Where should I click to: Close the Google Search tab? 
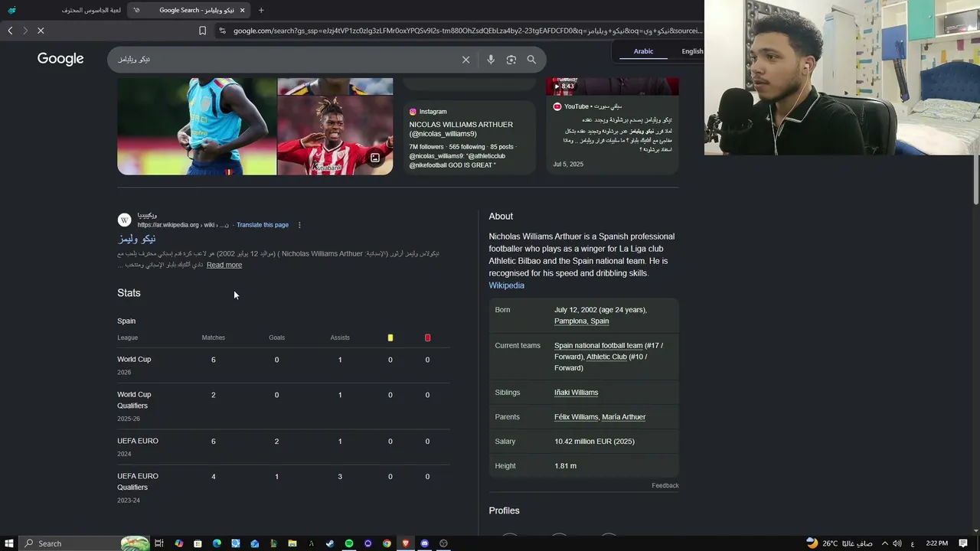(x=242, y=10)
